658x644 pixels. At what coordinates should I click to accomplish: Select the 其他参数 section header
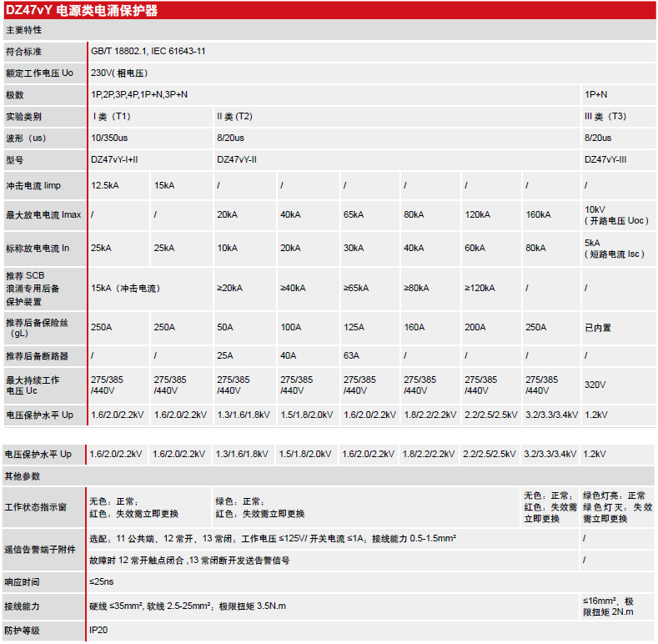(x=23, y=476)
